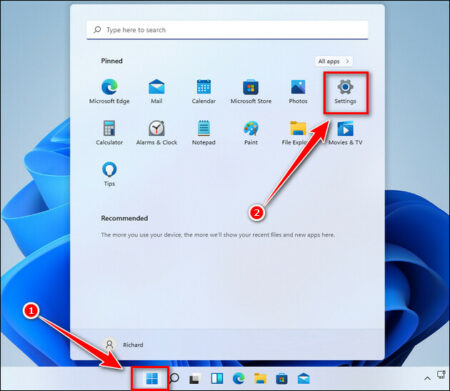Click the Recommended section heading

click(124, 218)
